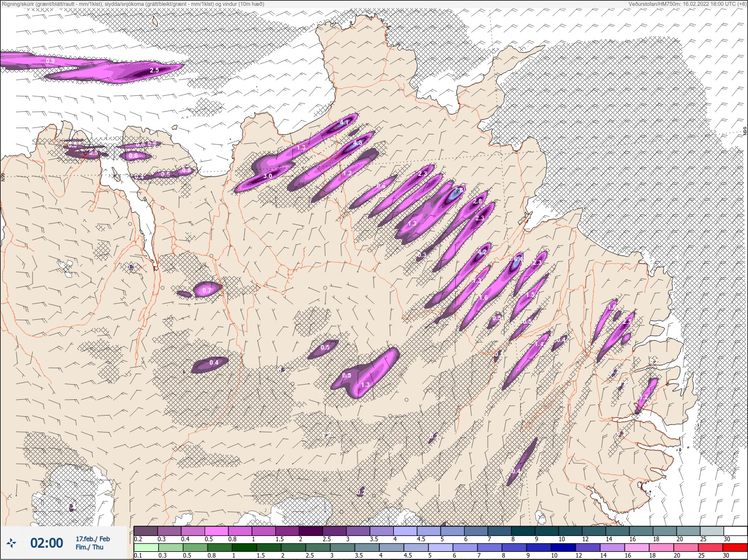This screenshot has height=560, width=748.
Task: Click the '17.feb./ Feb' date label
Action: click(92, 539)
